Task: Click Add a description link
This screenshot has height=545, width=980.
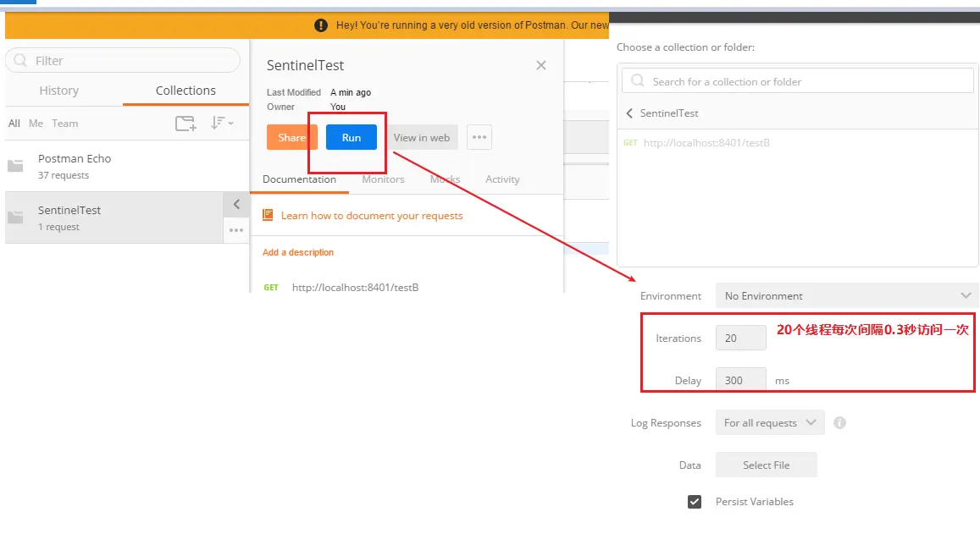Action: click(x=298, y=252)
